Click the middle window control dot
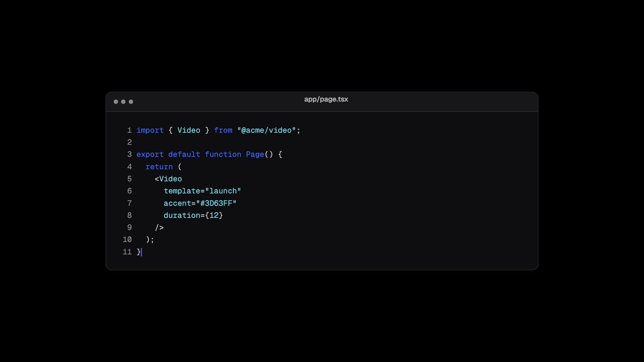 (123, 102)
